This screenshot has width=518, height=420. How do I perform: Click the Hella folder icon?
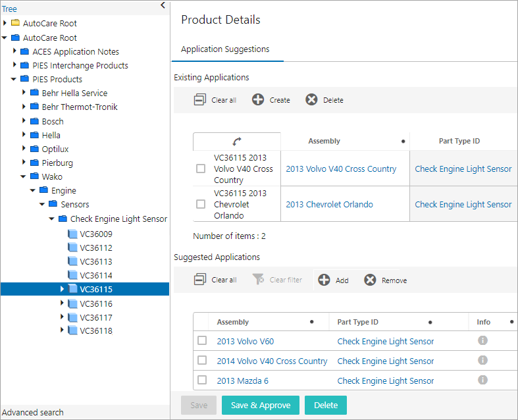(34, 135)
